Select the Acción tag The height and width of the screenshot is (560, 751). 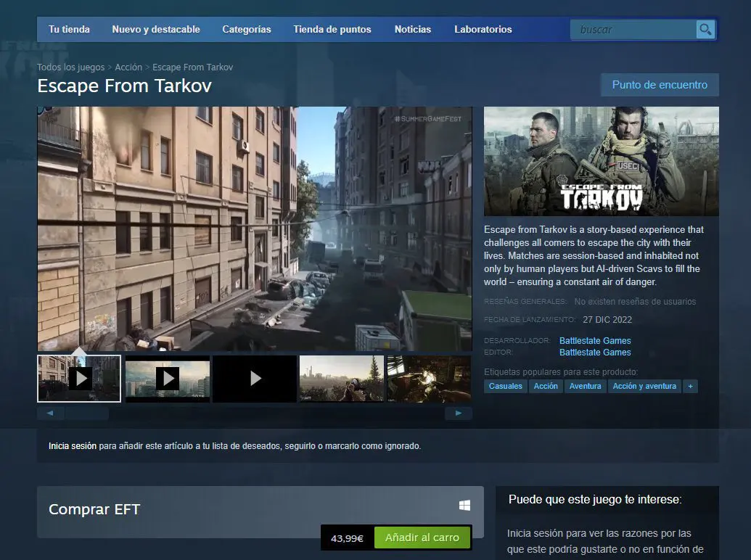point(546,386)
